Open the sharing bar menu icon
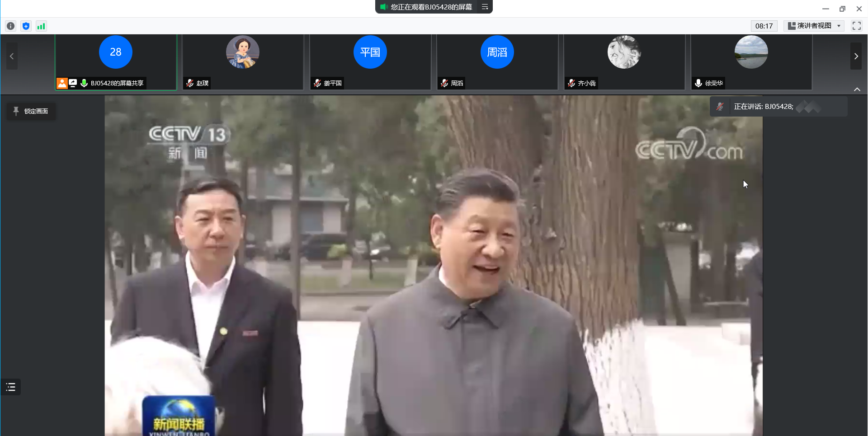Viewport: 868px width, 436px height. point(485,7)
